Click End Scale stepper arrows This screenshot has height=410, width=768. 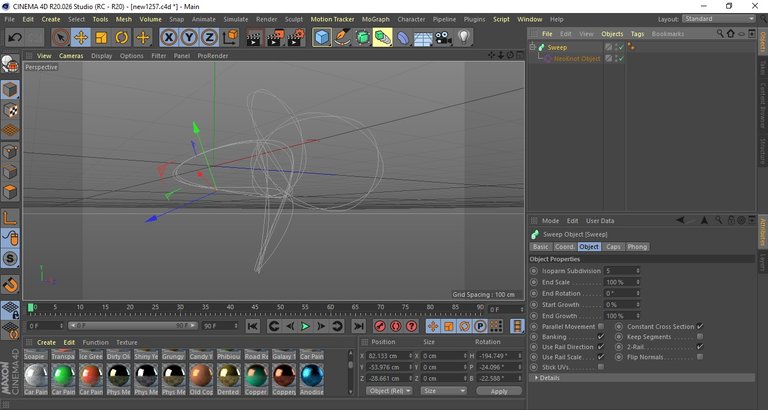tap(638, 282)
